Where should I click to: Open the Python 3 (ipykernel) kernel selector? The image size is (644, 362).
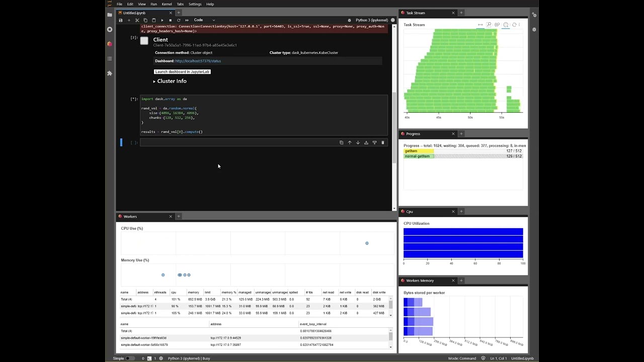click(371, 20)
